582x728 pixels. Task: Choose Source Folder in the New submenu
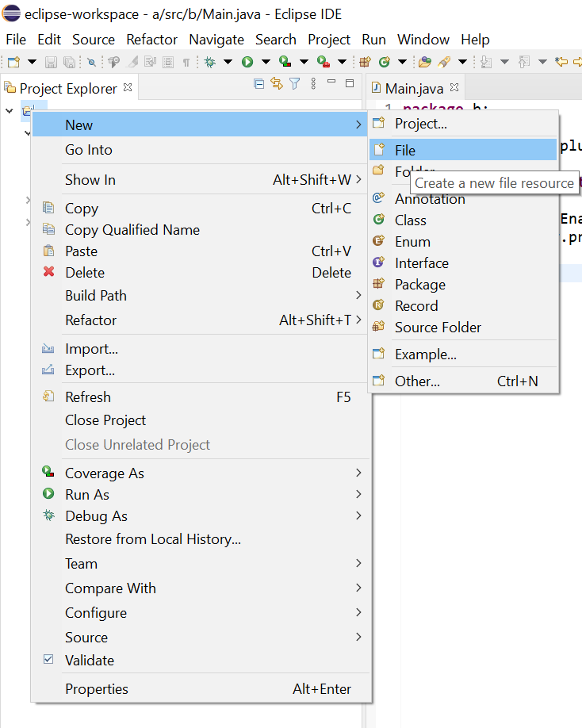click(x=463, y=327)
